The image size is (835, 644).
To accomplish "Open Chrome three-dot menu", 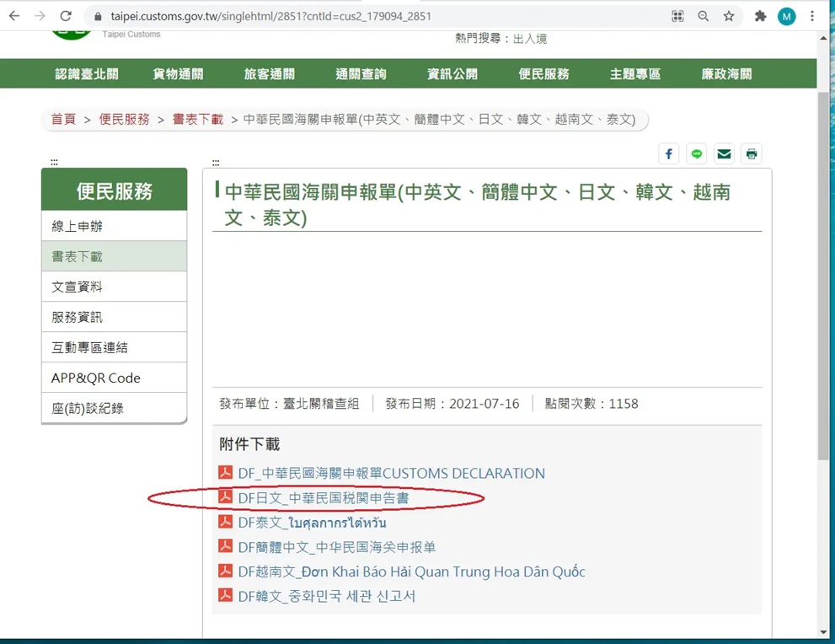I will coord(812,16).
